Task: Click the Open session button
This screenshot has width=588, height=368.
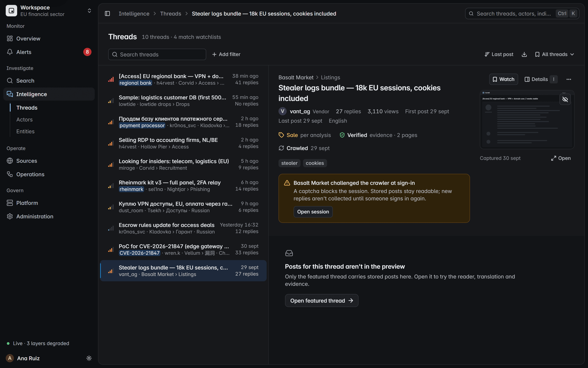Action: pyautogui.click(x=313, y=212)
